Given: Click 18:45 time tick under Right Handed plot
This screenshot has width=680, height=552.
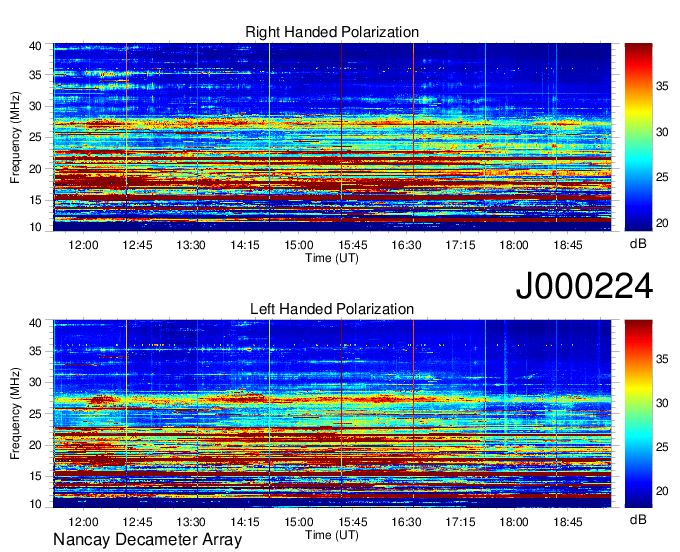Looking at the screenshot, I should point(568,245).
